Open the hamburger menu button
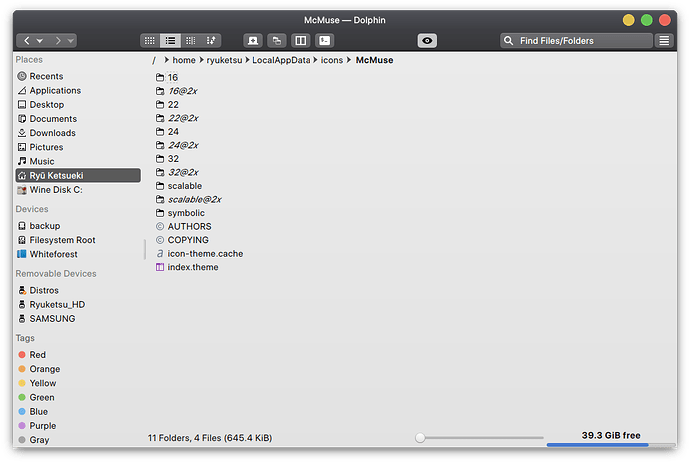 click(x=664, y=41)
